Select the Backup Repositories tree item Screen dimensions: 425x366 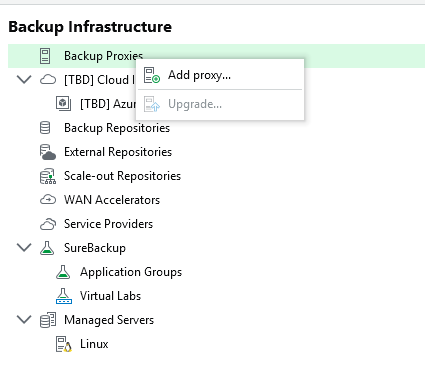[x=117, y=128]
